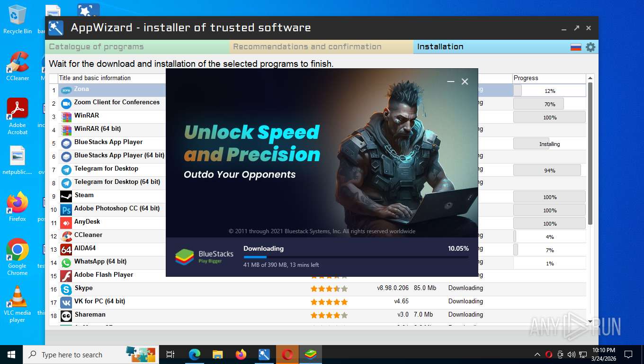The image size is (644, 364).
Task: Click the WhatsApp (64 bit) icon
Action: (x=66, y=263)
